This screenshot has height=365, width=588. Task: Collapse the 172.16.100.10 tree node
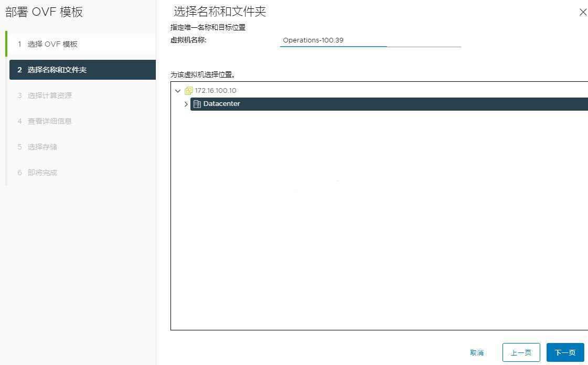178,91
